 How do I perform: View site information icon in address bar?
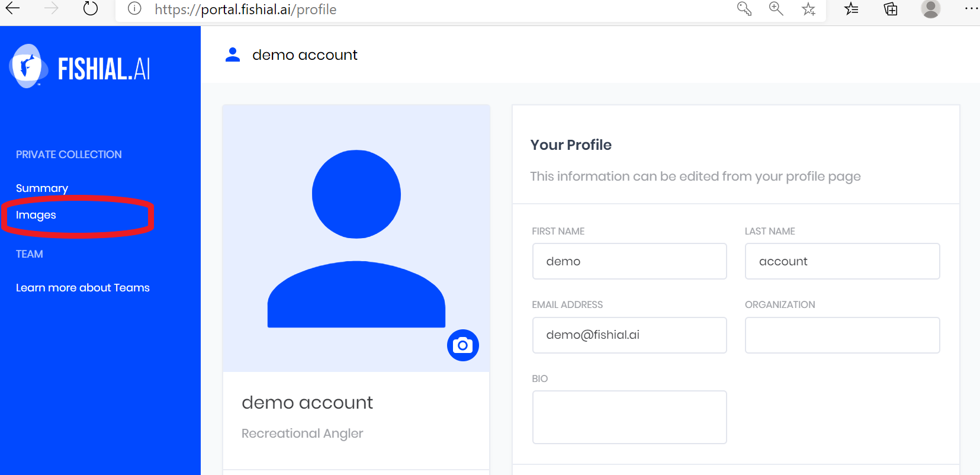point(135,9)
